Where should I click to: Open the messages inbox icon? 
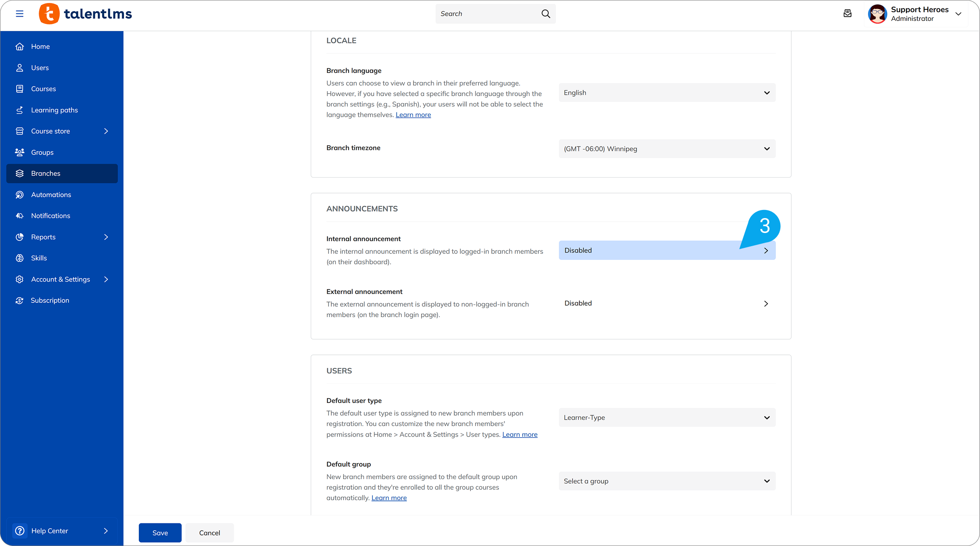coord(847,14)
